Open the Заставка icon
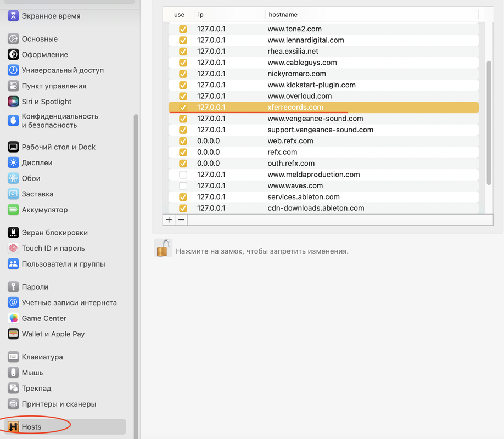This screenshot has height=439, width=504. pos(13,194)
